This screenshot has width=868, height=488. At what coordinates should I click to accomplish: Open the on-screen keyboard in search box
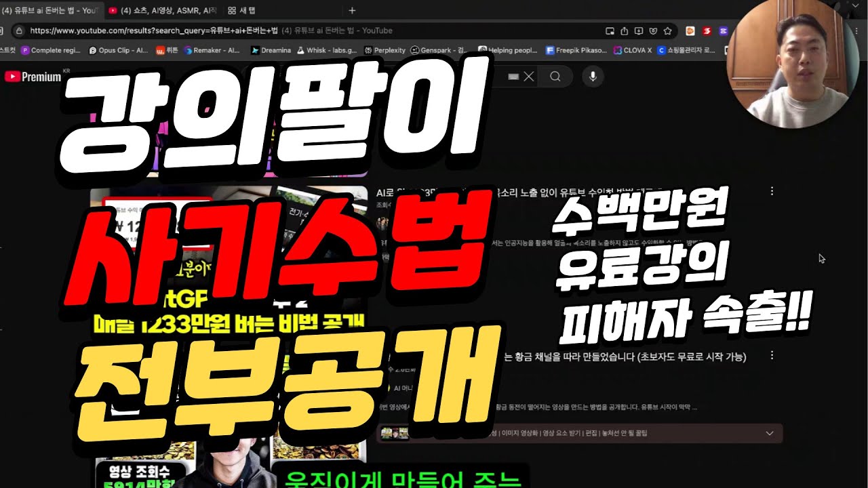[513, 77]
